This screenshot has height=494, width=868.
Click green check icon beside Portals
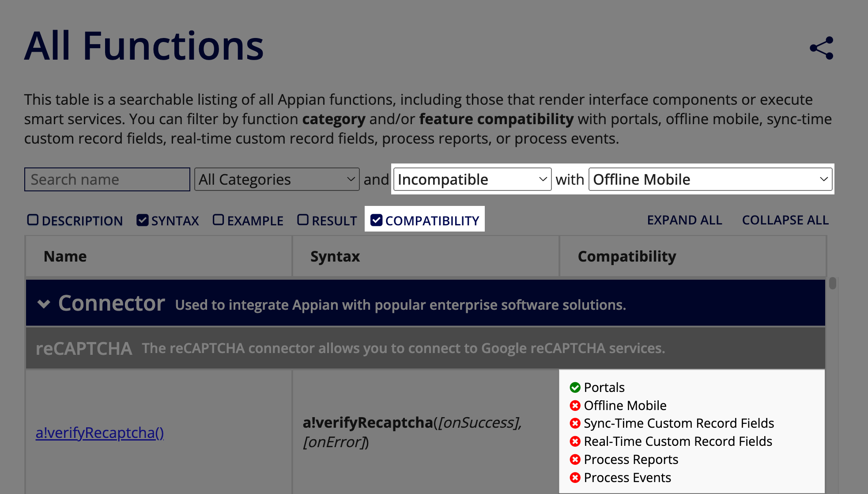tap(575, 388)
